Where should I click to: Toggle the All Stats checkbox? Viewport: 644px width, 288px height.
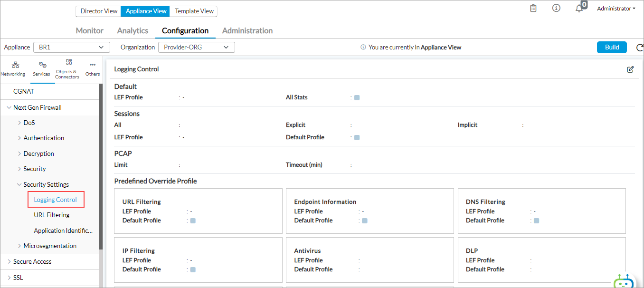tap(357, 97)
